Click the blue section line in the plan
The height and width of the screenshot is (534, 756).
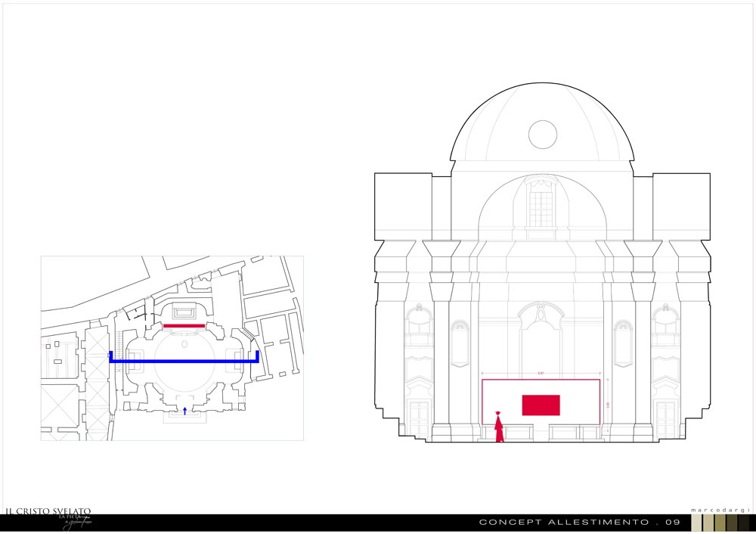(184, 360)
